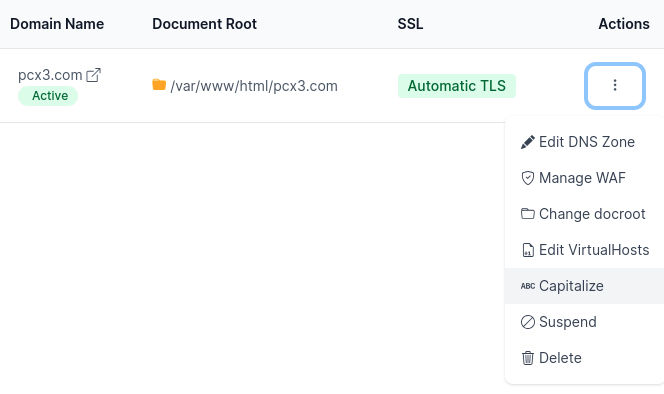
Task: Click the file icon beside Edit VirtualHosts
Action: point(528,250)
